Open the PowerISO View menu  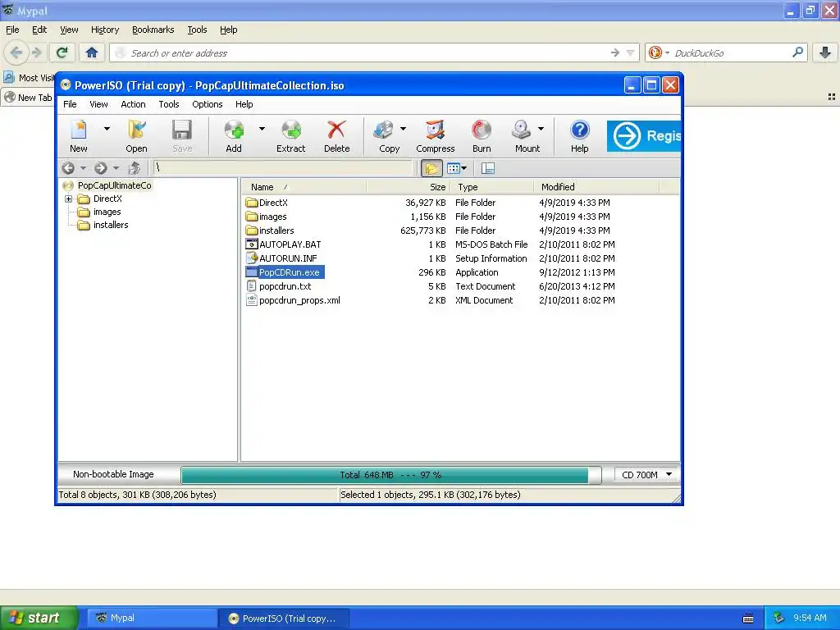click(x=98, y=104)
